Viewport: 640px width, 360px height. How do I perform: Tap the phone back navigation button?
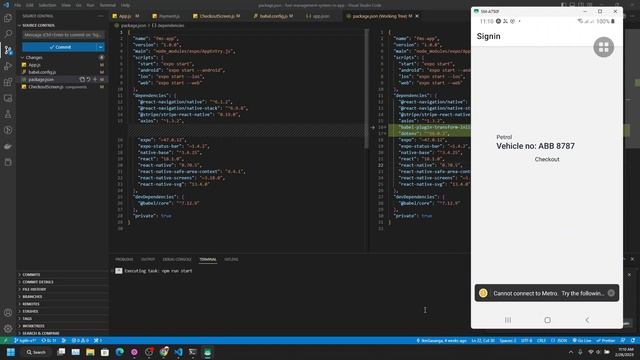click(x=587, y=320)
